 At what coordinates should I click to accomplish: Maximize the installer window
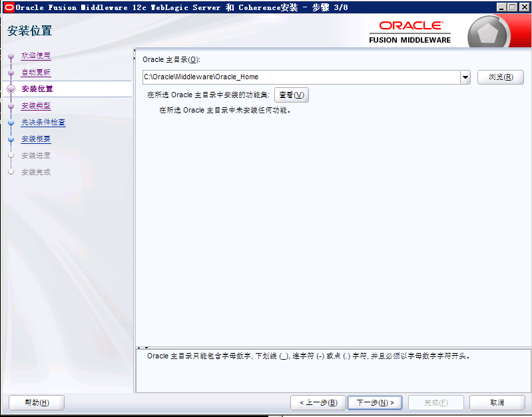(513, 7)
